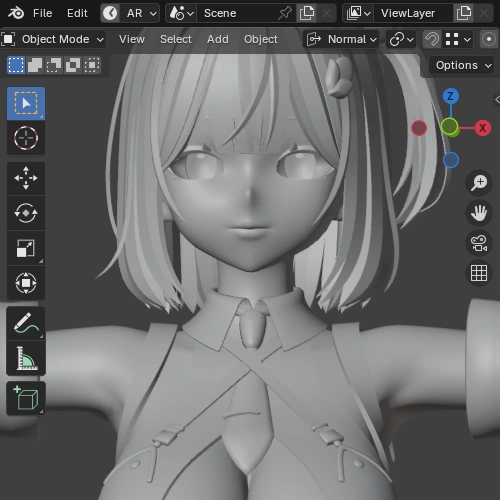
Task: Select the Annotate tool
Action: click(26, 323)
